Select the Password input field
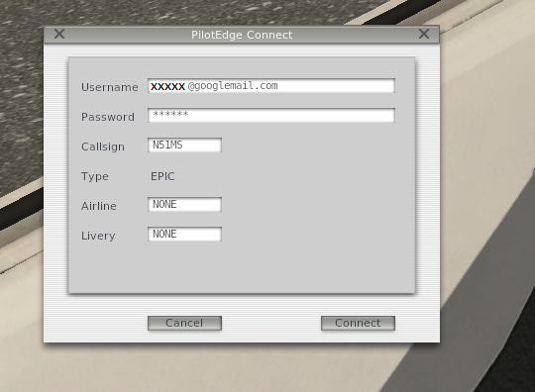The height and width of the screenshot is (392, 535). [271, 115]
